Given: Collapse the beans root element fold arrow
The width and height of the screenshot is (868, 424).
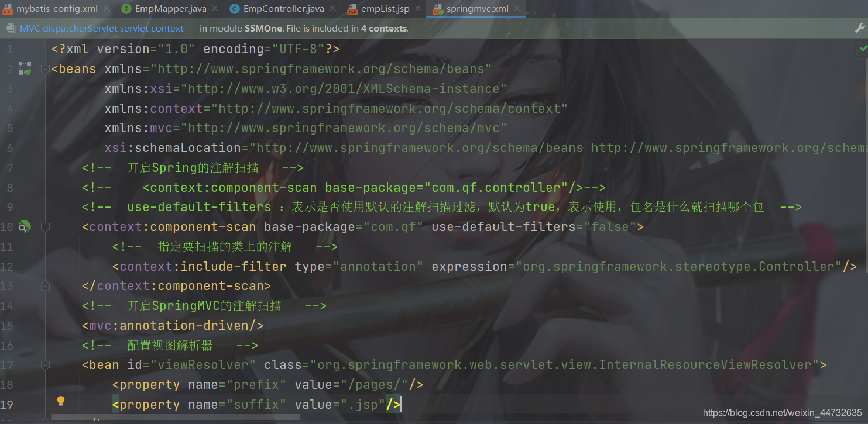Looking at the screenshot, I should coord(45,68).
